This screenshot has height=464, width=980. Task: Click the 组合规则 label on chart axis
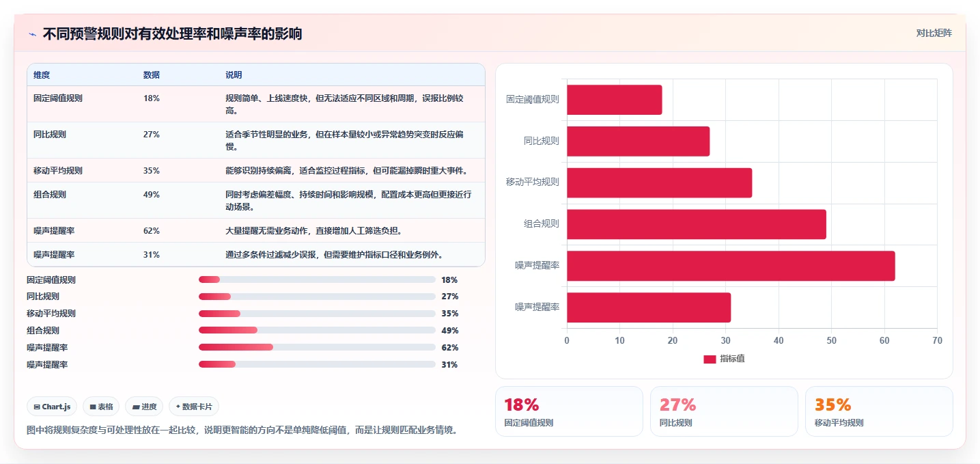(x=542, y=223)
